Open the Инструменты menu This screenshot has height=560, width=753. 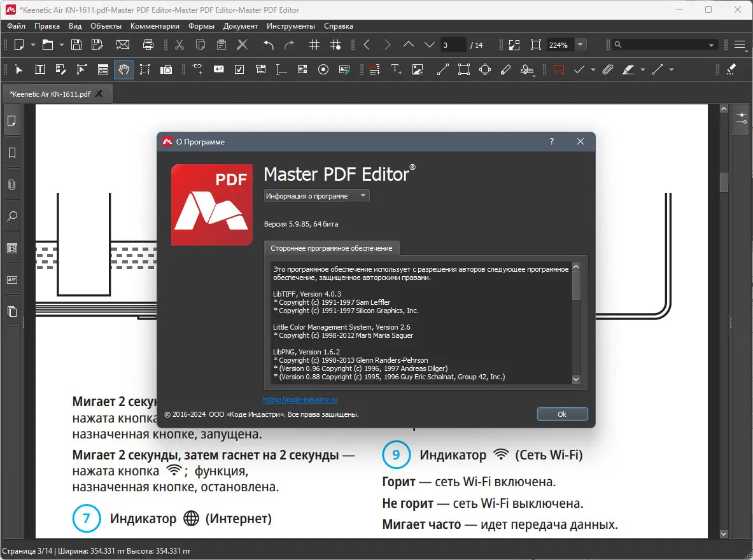click(x=291, y=26)
